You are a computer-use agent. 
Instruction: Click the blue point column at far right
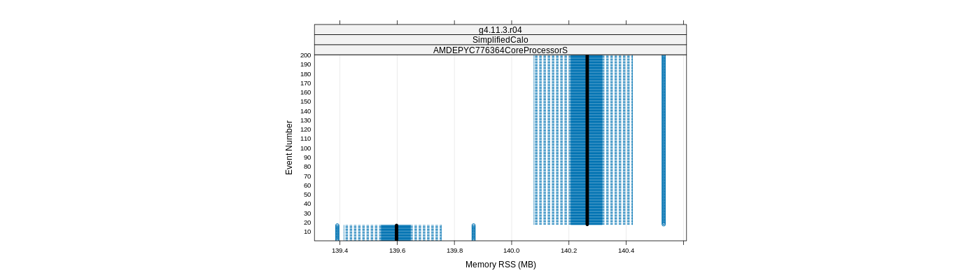tap(664, 140)
